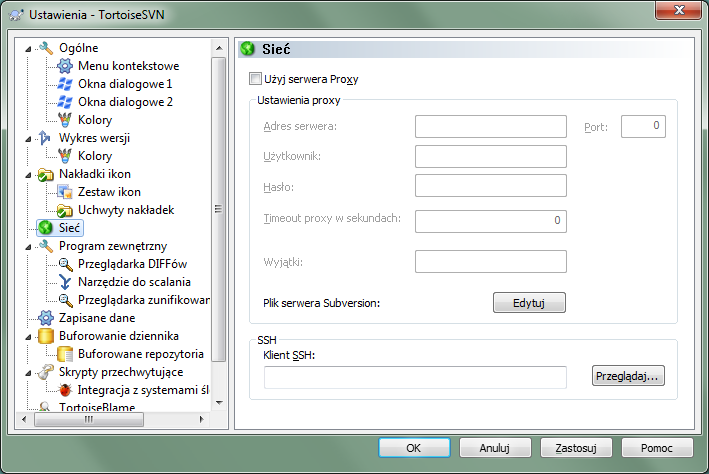Click the Przeglądaj... button for SSH client
Screen dimensions: 709x474
point(628,376)
